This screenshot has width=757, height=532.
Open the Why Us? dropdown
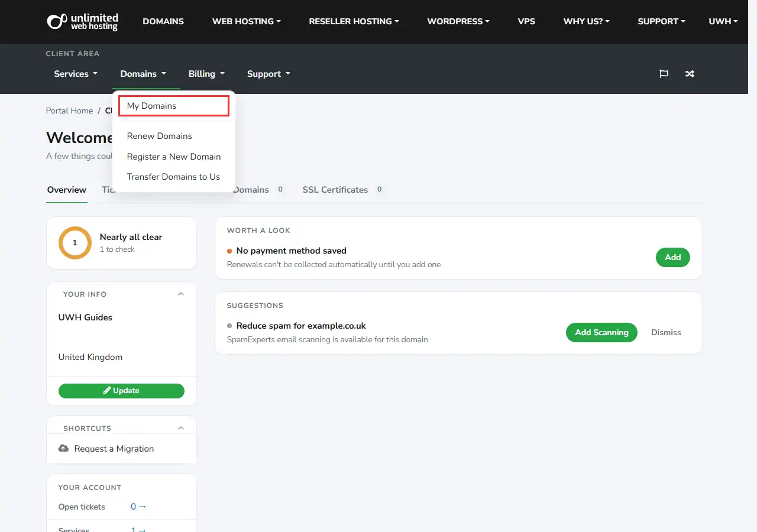586,21
